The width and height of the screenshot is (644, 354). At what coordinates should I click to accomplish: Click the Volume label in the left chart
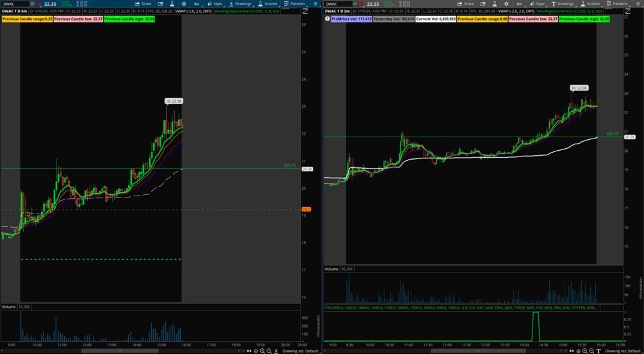[x=8, y=307]
